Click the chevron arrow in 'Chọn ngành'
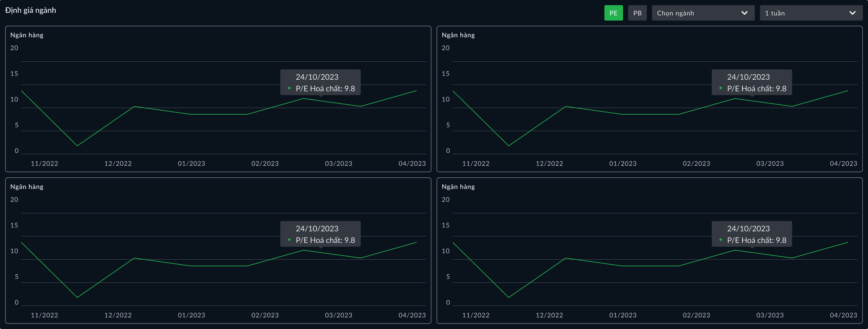868x329 pixels. coord(744,13)
